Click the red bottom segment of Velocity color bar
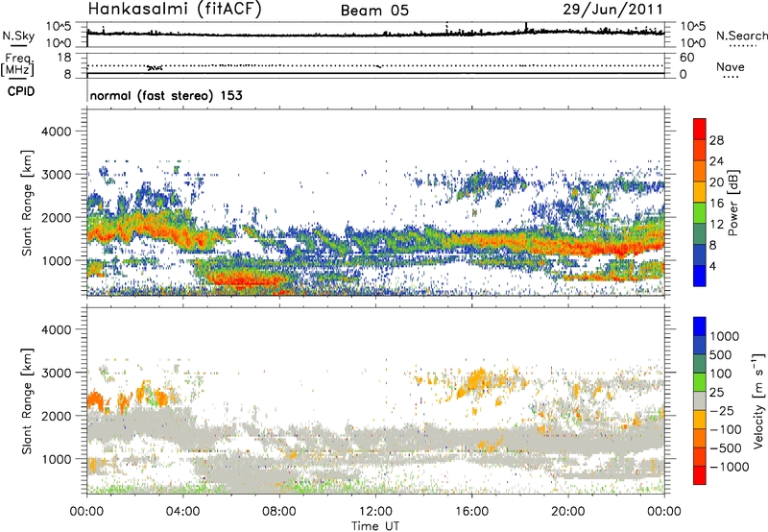Viewport: 768px width, 532px height. (x=700, y=475)
